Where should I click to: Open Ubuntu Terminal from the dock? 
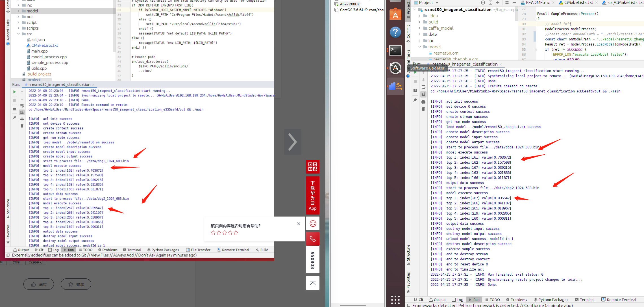click(x=395, y=51)
